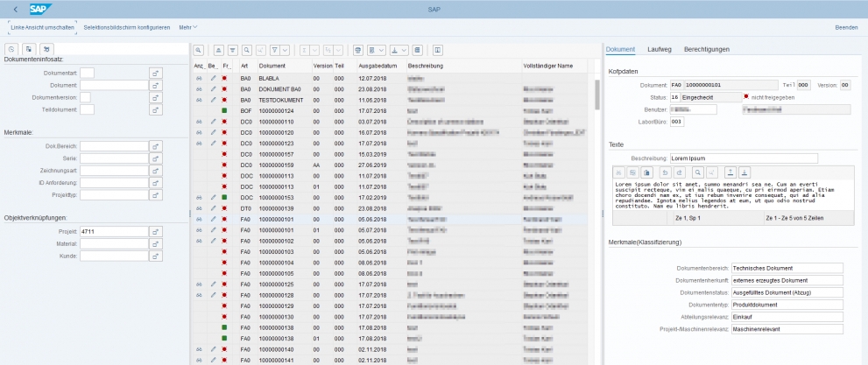Click Selektionsbildschirm konfigurieren
Screen dimensions: 868x365
(x=127, y=27)
